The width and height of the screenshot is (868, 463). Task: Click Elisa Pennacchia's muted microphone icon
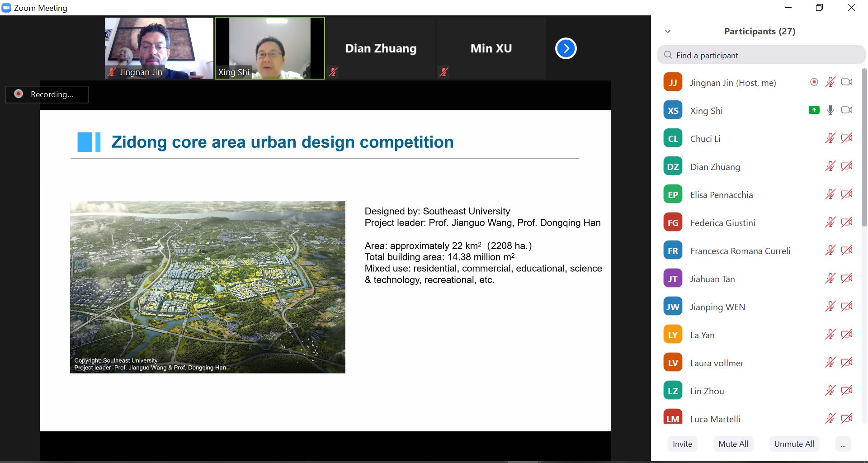click(830, 194)
